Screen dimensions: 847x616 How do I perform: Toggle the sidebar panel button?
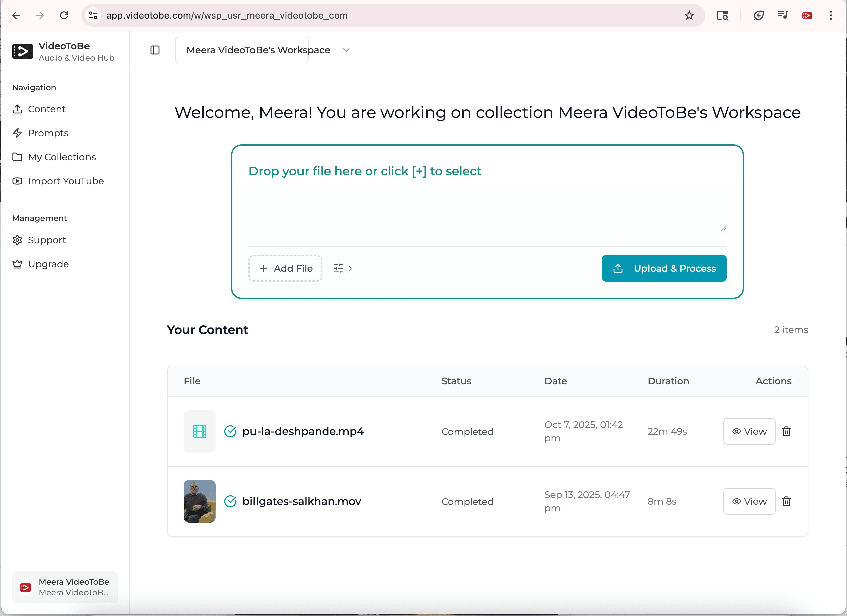point(154,50)
